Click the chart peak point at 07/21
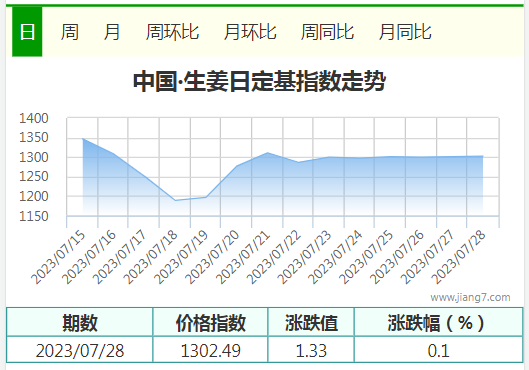The height and width of the screenshot is (370, 529). pos(267,153)
